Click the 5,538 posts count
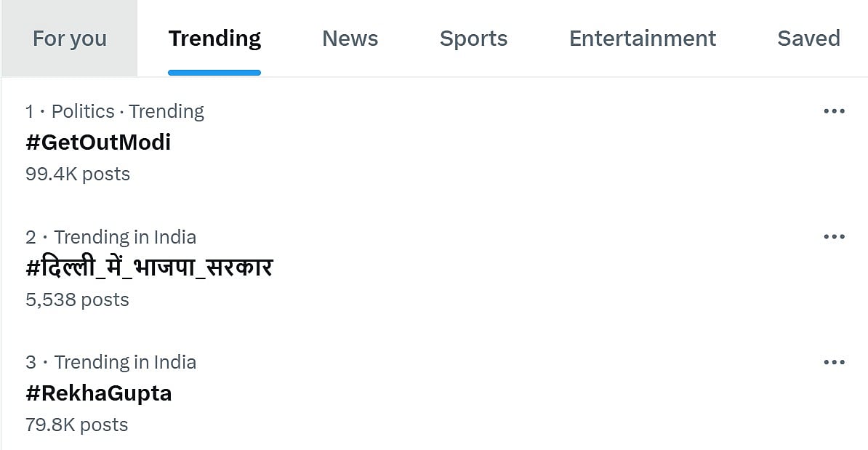This screenshot has width=868, height=450. click(77, 300)
